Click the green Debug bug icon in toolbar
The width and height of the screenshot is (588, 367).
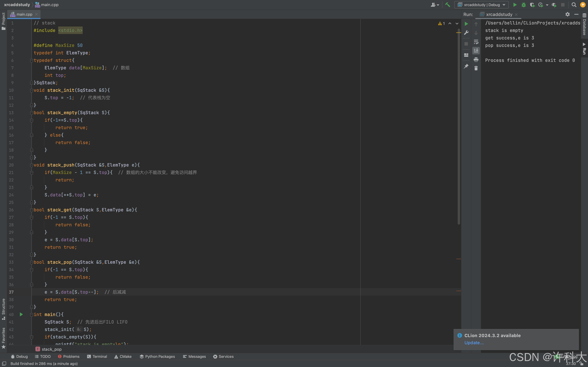[523, 5]
